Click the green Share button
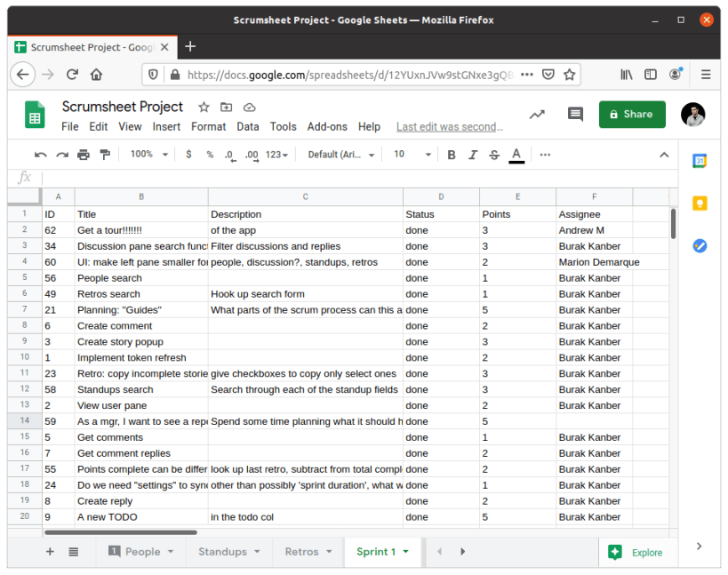The image size is (728, 575). 632,114
